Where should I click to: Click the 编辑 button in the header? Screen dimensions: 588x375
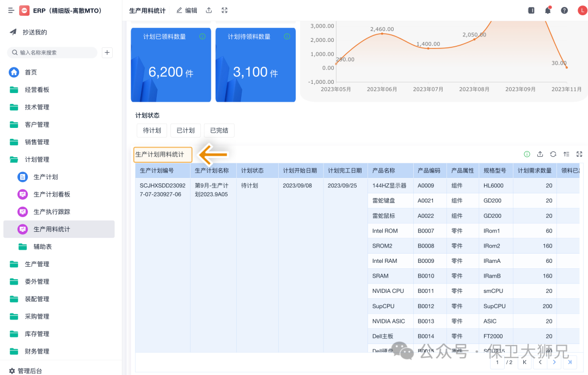[x=187, y=10]
